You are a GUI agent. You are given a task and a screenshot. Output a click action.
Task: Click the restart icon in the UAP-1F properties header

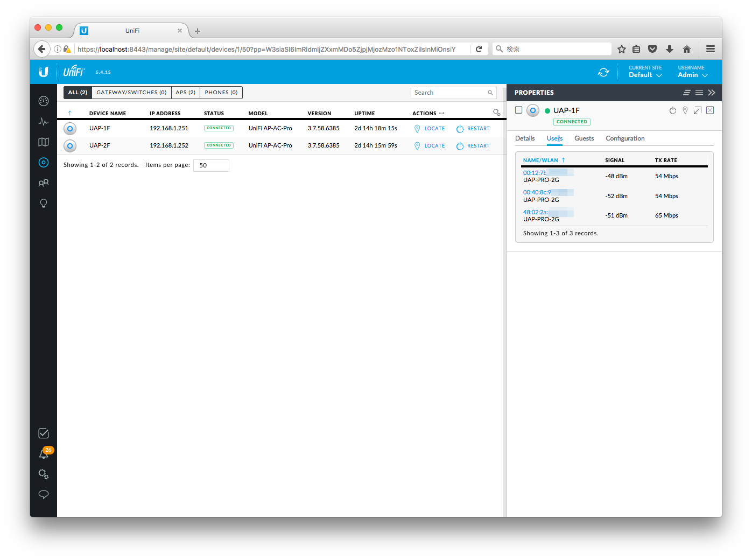(672, 110)
